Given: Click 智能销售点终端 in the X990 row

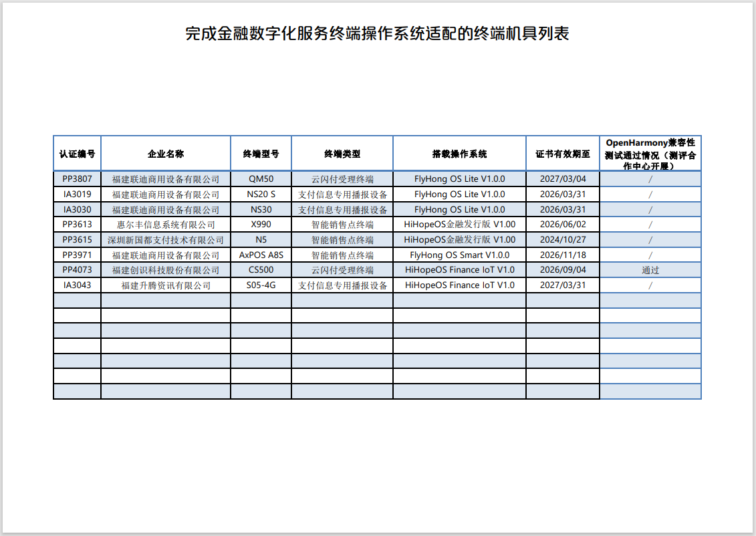Looking at the screenshot, I should tap(342, 225).
